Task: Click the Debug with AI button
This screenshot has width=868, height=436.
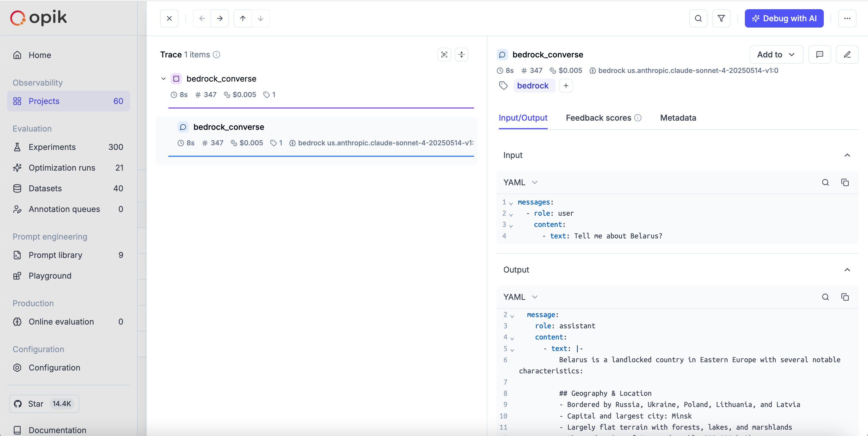Action: pyautogui.click(x=784, y=18)
